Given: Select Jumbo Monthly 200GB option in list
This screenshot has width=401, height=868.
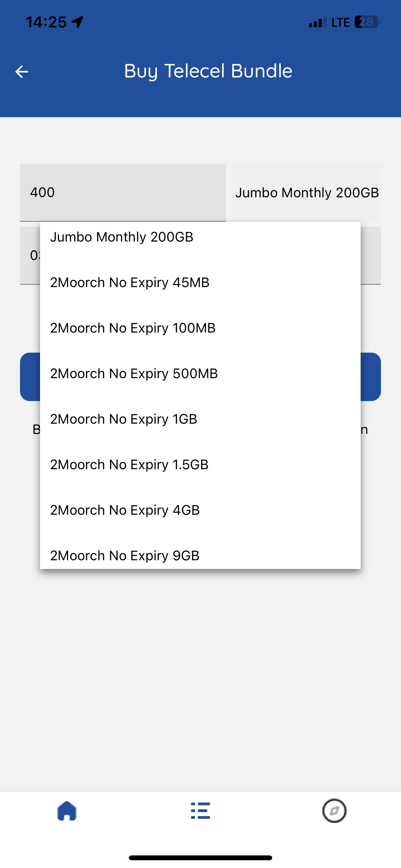Looking at the screenshot, I should [x=200, y=237].
